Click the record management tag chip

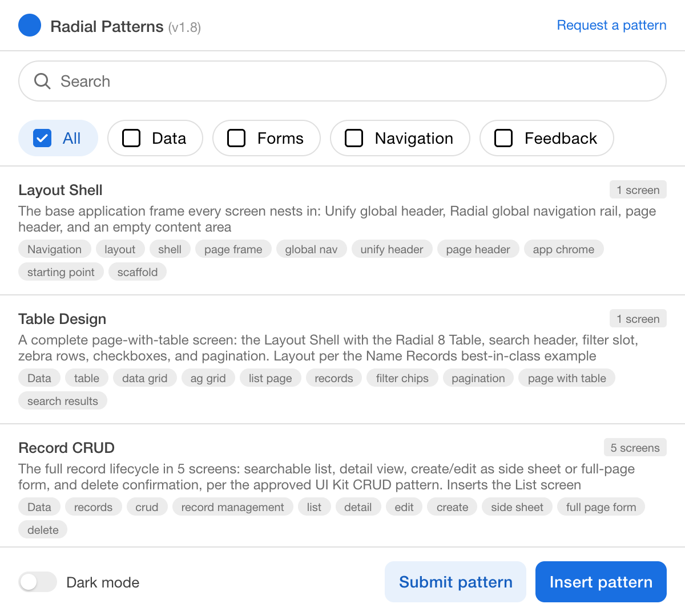pos(233,507)
